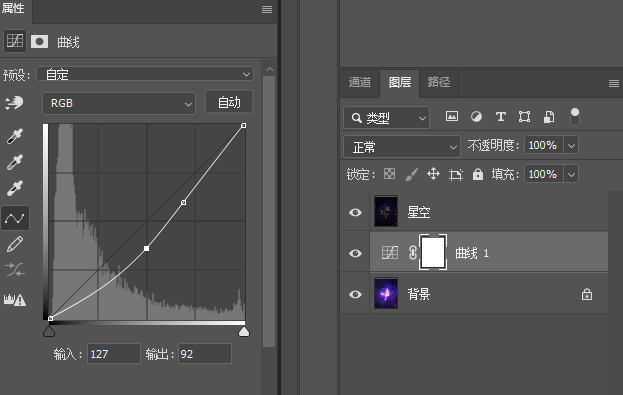
Task: Hide the 曲线 1 layer with eye icon
Action: pyautogui.click(x=355, y=253)
